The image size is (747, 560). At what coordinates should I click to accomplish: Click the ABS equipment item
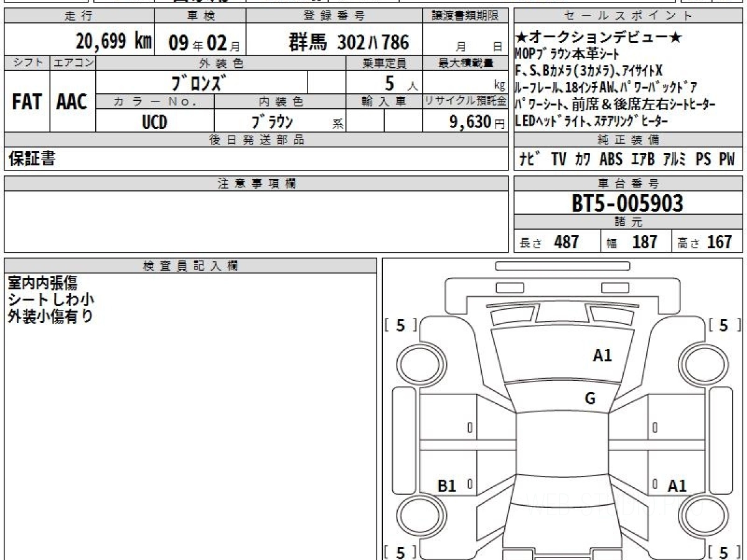pyautogui.click(x=611, y=159)
